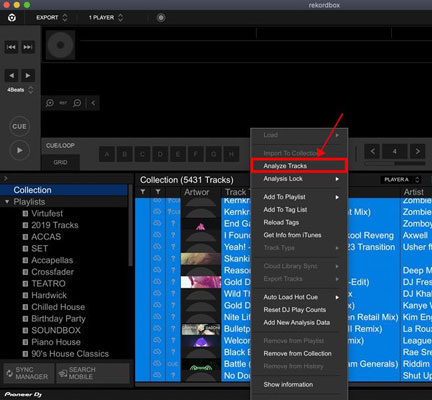Viewport: 432px width, 400px height.
Task: Click the SYNC MANAGER button
Action: click(28, 373)
